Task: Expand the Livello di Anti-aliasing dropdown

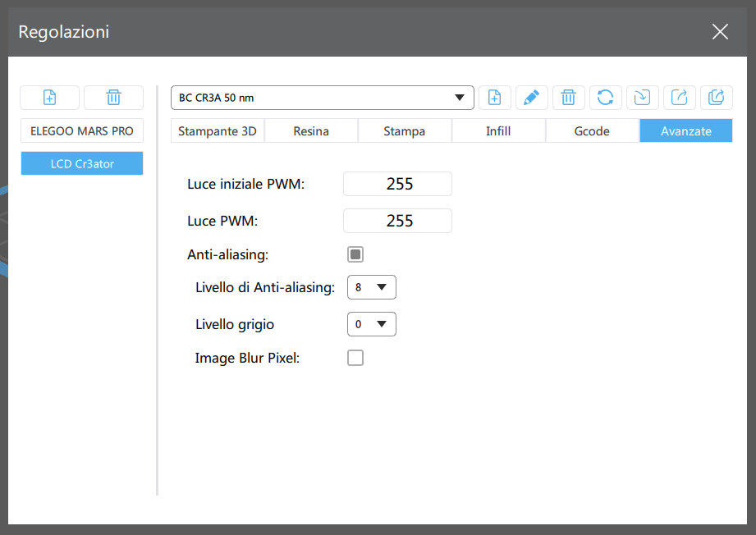Action: (372, 287)
